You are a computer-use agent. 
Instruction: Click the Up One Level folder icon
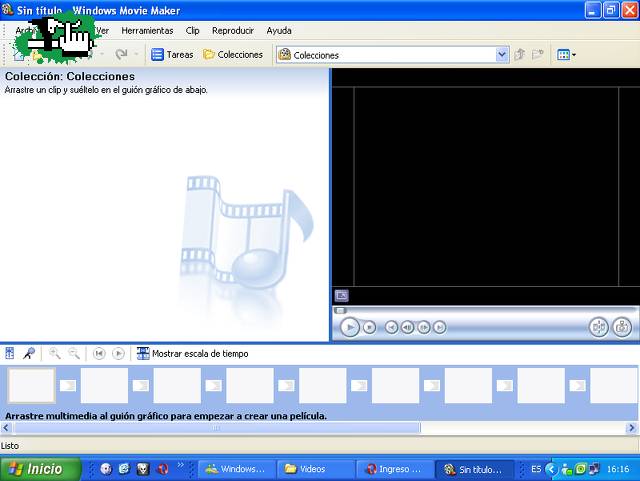520,54
